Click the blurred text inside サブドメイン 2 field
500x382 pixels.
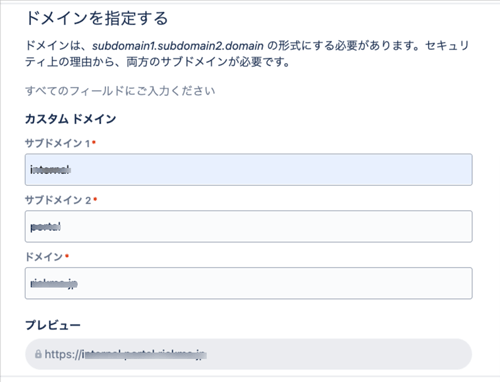click(46, 227)
